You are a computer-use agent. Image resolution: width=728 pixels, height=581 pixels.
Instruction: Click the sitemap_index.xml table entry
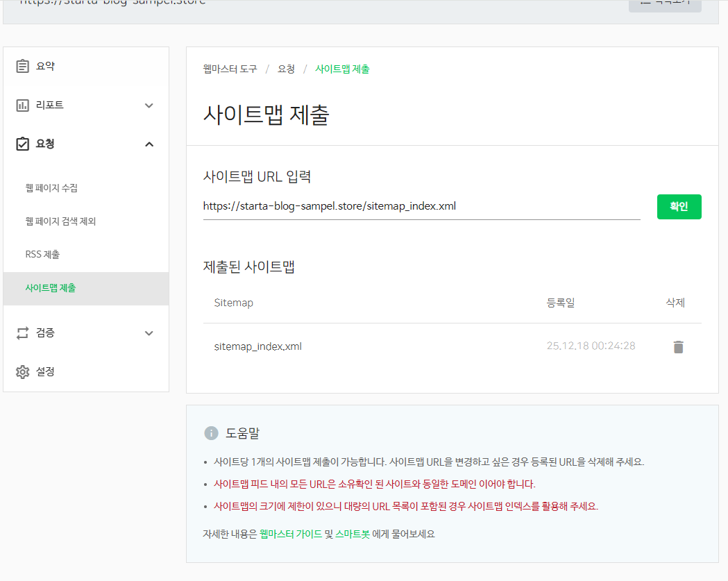tap(257, 346)
